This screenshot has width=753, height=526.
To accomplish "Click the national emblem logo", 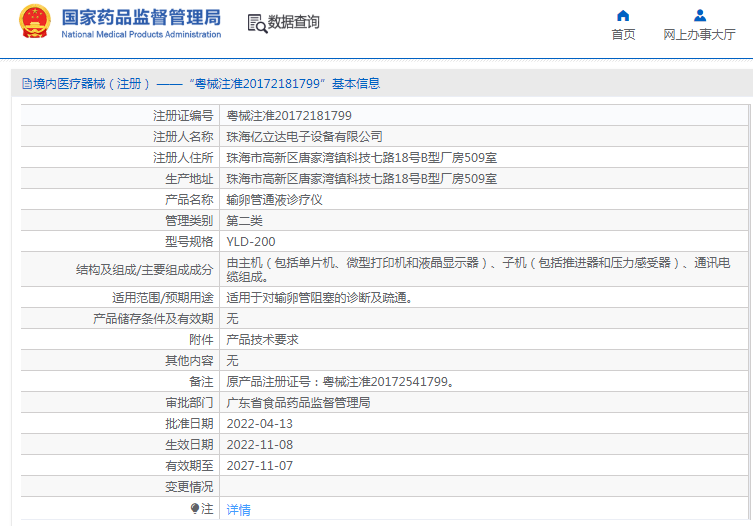I will [33, 23].
